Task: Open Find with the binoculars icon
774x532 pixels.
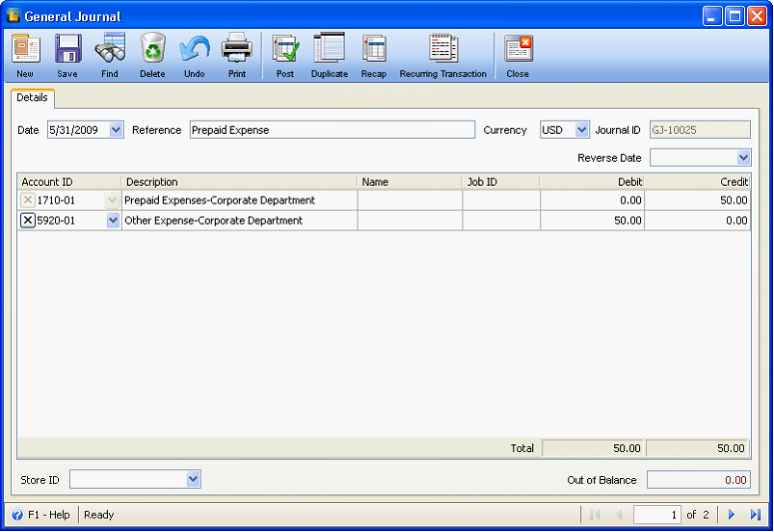Action: pyautogui.click(x=110, y=48)
